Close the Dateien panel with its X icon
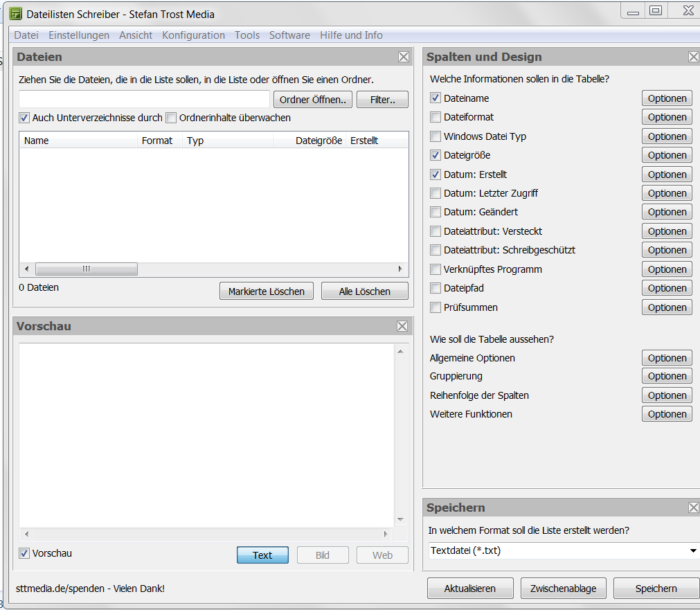 tap(404, 57)
